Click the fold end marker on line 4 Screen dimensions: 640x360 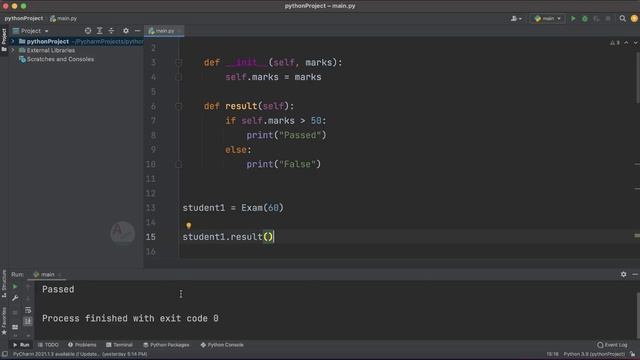coord(178,77)
